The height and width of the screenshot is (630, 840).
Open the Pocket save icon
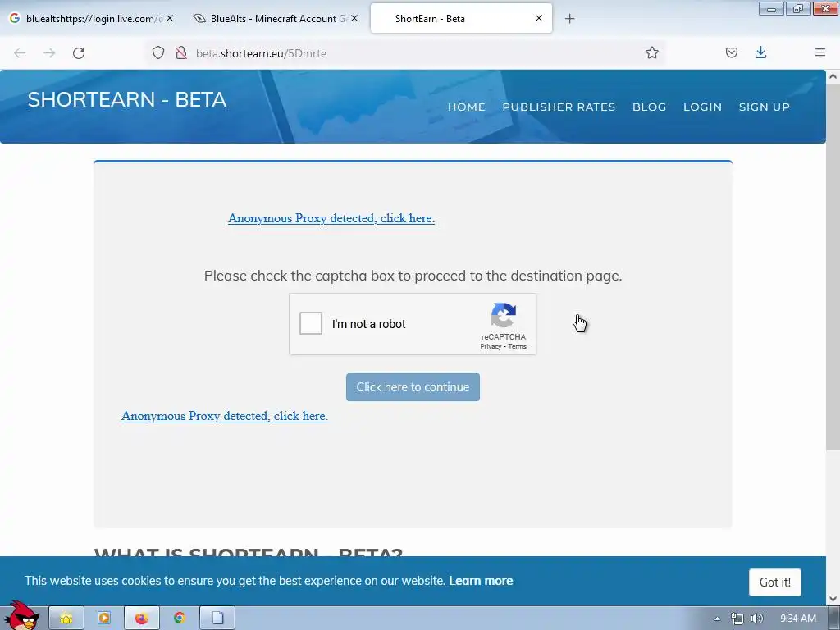pos(731,52)
